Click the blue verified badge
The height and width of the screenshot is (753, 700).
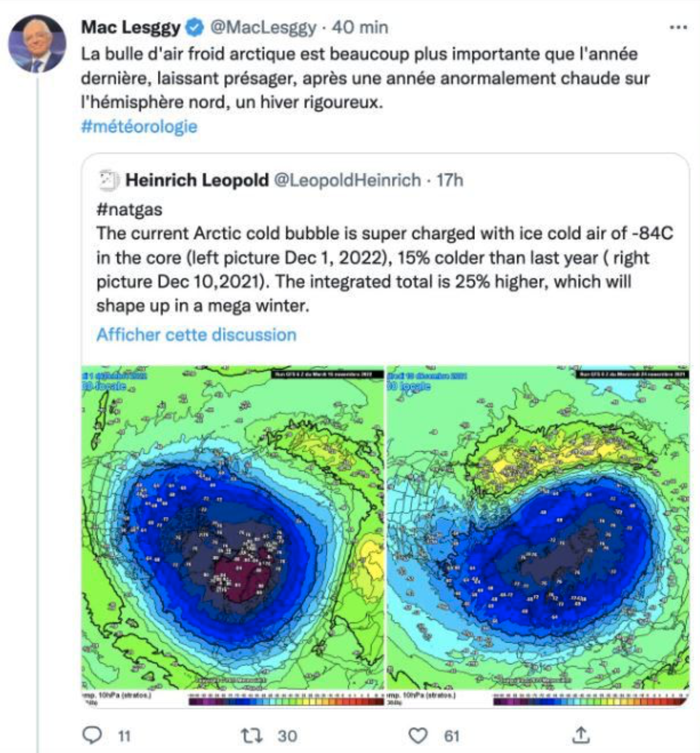194,27
